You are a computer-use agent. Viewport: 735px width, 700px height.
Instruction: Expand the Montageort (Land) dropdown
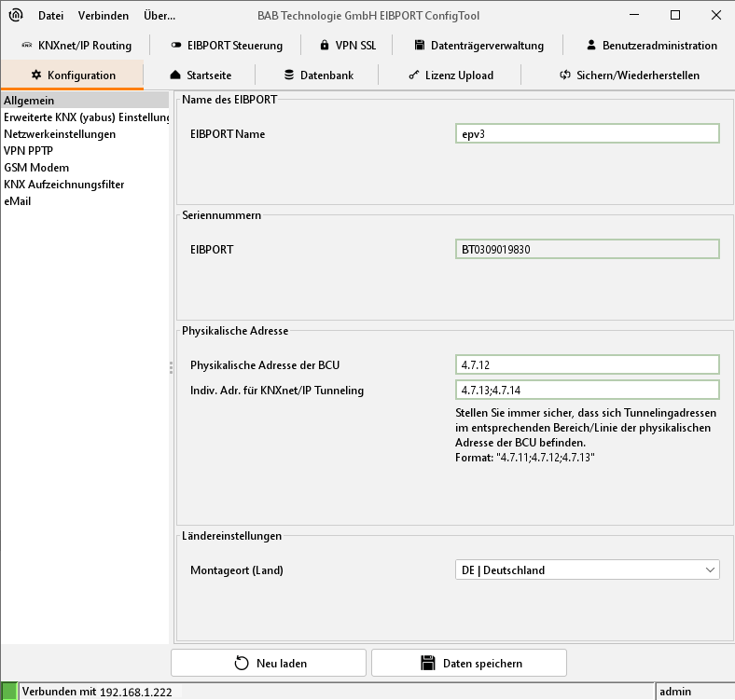click(587, 570)
